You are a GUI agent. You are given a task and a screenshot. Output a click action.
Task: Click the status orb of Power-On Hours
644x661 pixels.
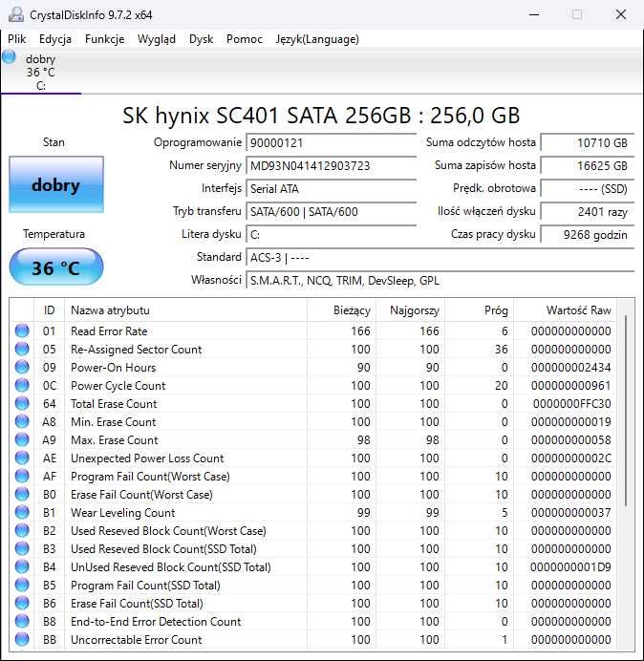(22, 367)
